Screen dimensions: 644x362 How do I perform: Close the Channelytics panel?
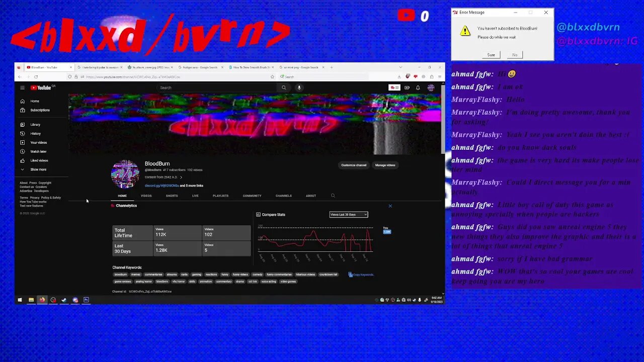(390, 206)
